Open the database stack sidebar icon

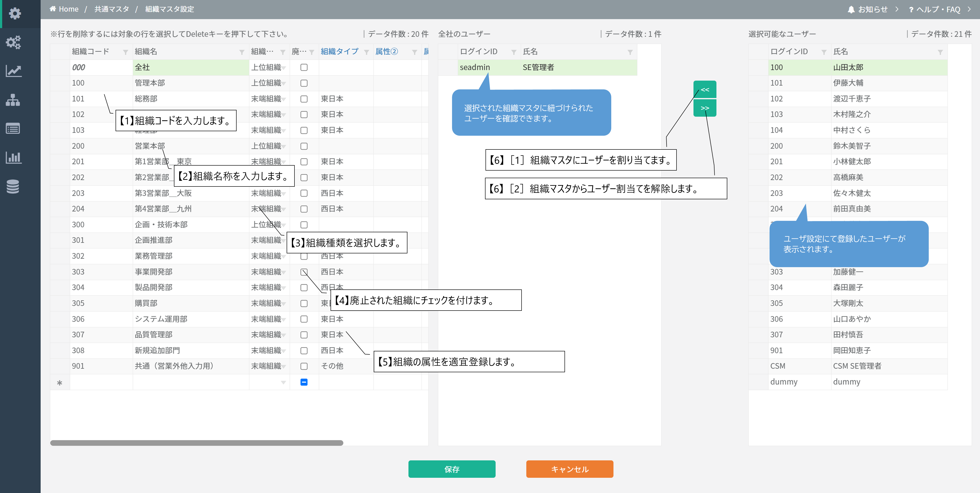(x=13, y=186)
